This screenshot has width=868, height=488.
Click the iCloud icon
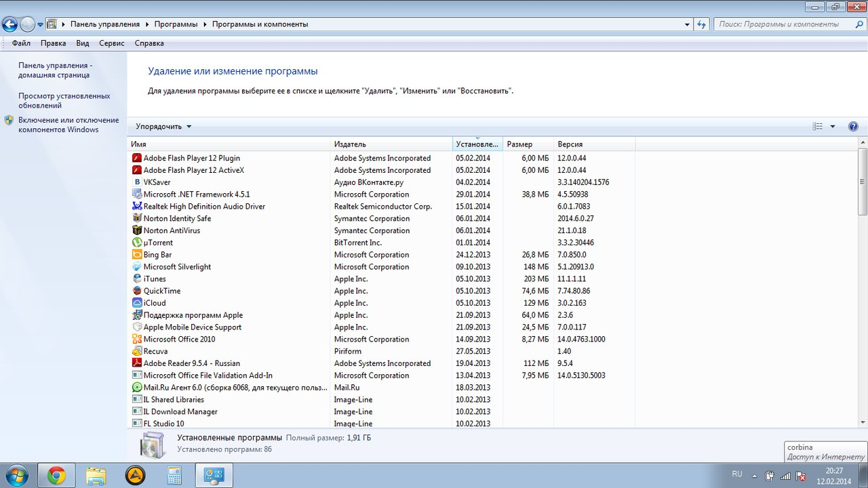[137, 303]
